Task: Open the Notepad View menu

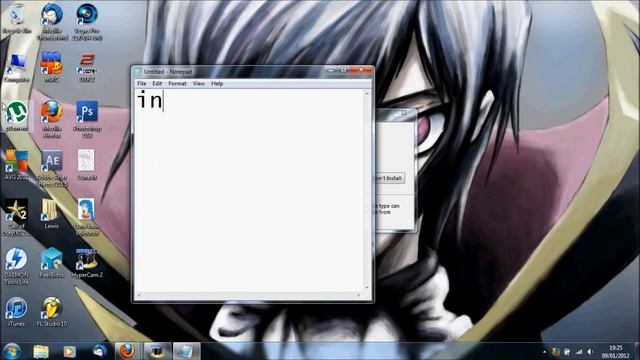Action: click(199, 83)
